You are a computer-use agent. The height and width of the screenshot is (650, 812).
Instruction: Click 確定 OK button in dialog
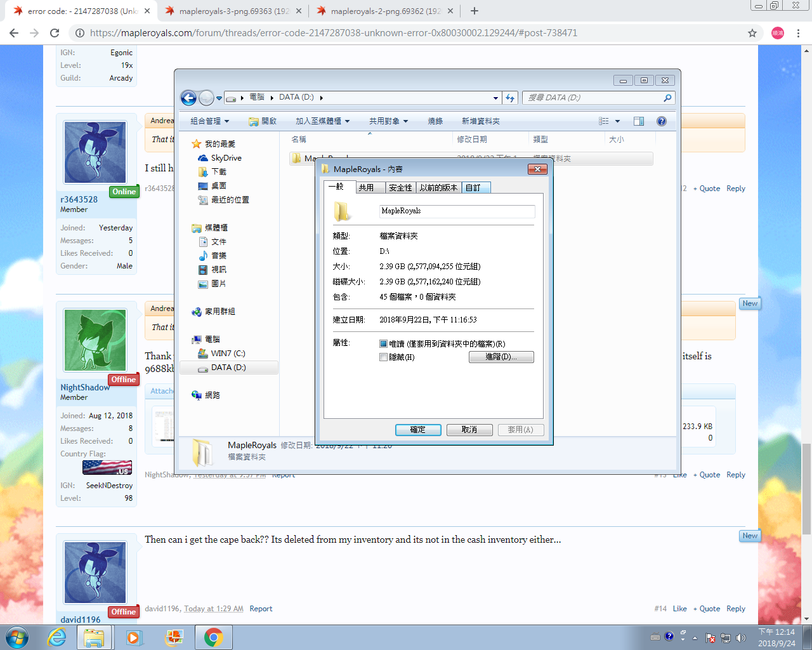[x=418, y=430]
